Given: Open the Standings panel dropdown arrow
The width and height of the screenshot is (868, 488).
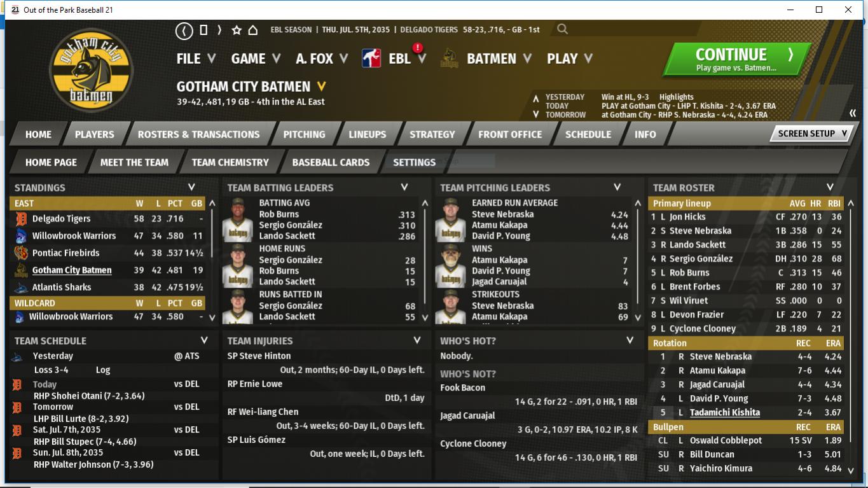Looking at the screenshot, I should click(x=191, y=187).
